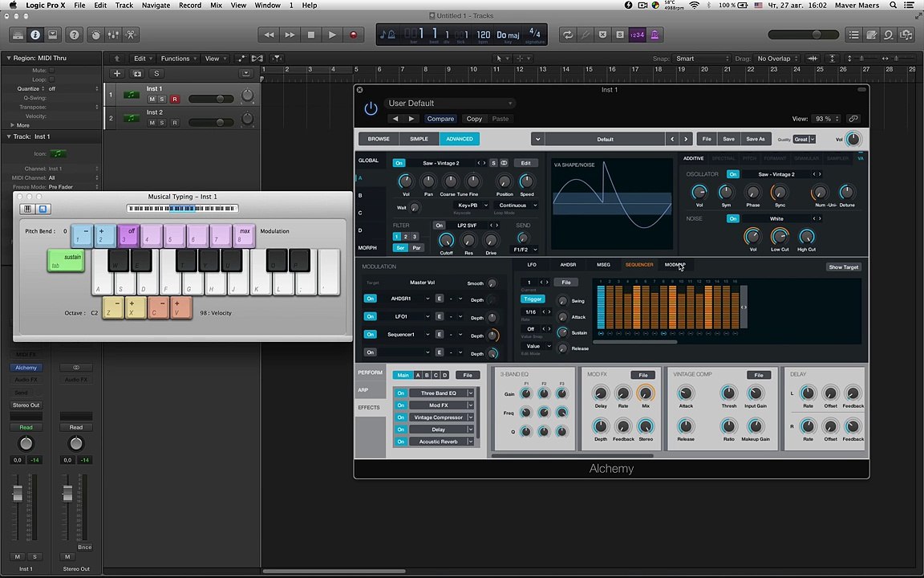Click the Compare button

tap(440, 119)
